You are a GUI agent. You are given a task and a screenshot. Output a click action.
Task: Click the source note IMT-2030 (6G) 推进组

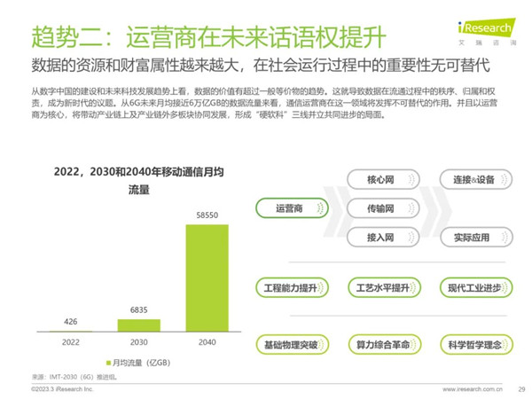coord(74,377)
